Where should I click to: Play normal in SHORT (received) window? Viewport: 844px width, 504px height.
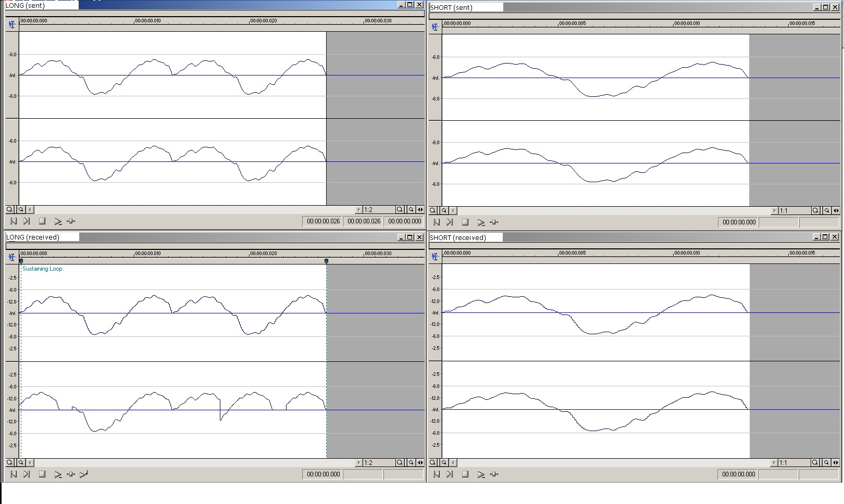click(x=481, y=474)
